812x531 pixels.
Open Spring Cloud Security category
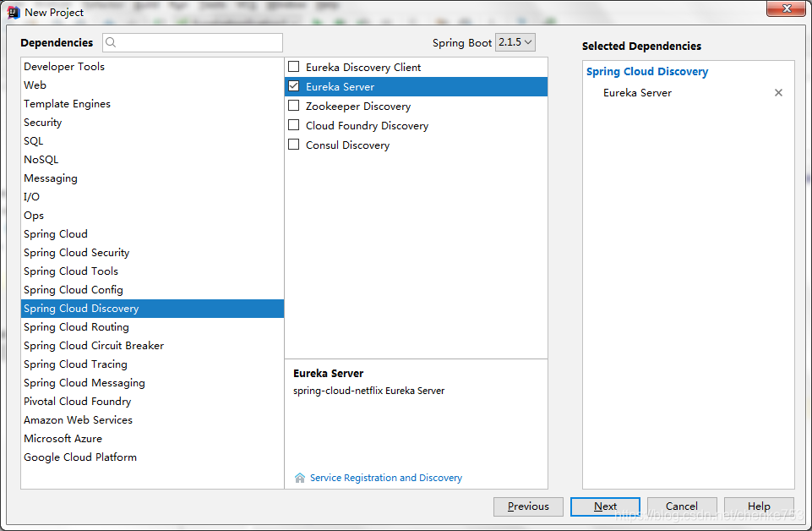152,253
